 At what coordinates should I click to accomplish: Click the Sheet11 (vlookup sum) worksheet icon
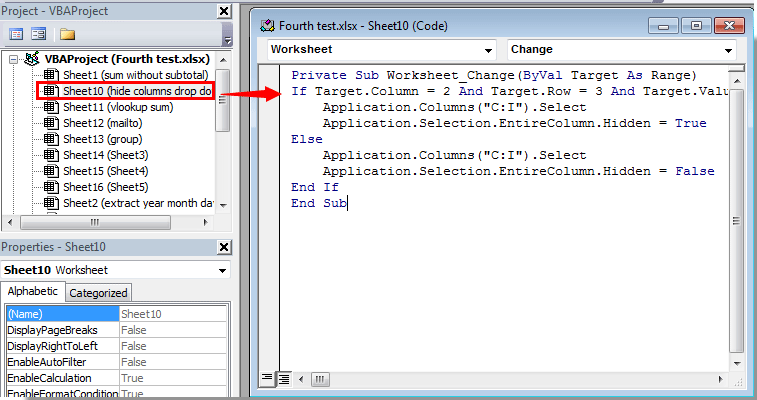(x=51, y=107)
